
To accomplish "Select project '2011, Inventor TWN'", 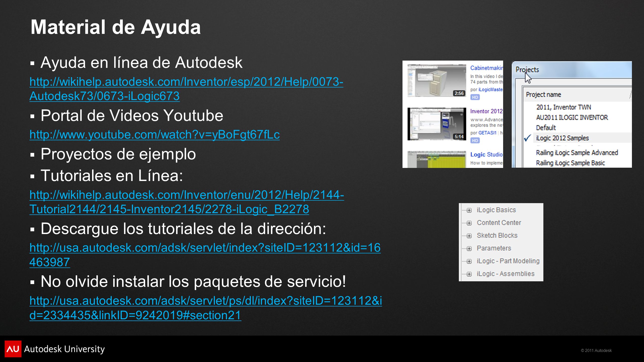I will click(x=563, y=107).
